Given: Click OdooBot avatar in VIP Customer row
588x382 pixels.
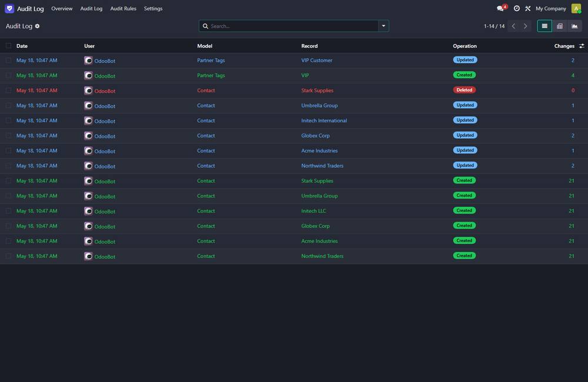Looking at the screenshot, I should click(88, 61).
